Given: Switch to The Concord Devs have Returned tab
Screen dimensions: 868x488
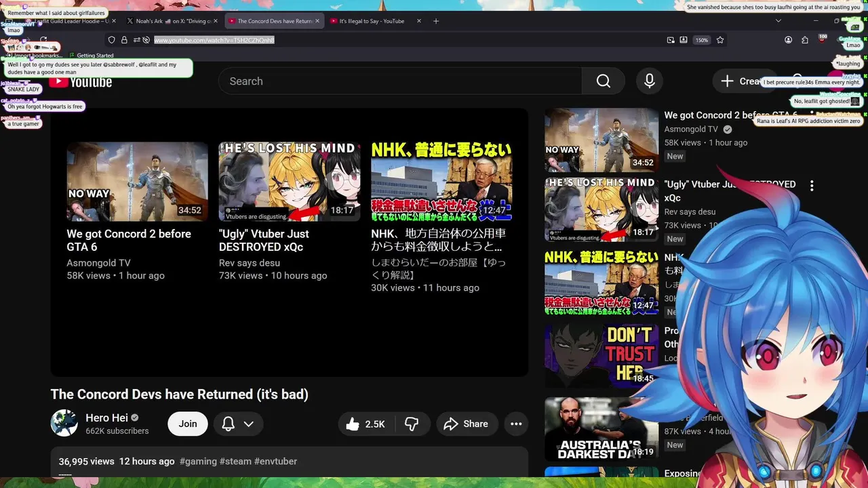Looking at the screenshot, I should [275, 21].
